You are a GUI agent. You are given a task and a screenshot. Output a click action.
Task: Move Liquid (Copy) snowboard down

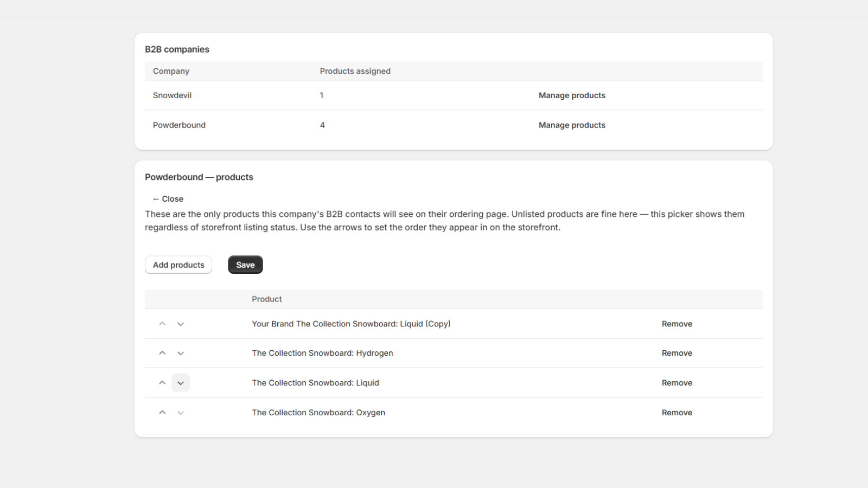point(181,324)
